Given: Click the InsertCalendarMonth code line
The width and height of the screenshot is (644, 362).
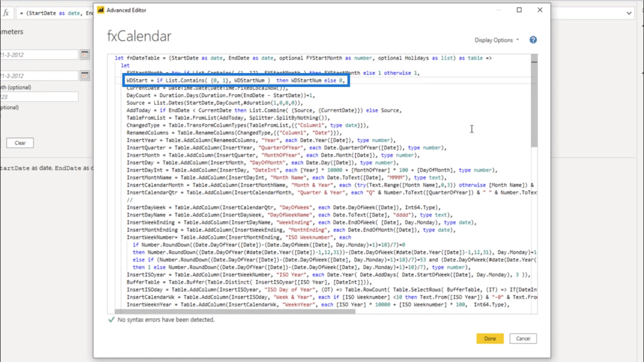Looking at the screenshot, I should [x=330, y=185].
